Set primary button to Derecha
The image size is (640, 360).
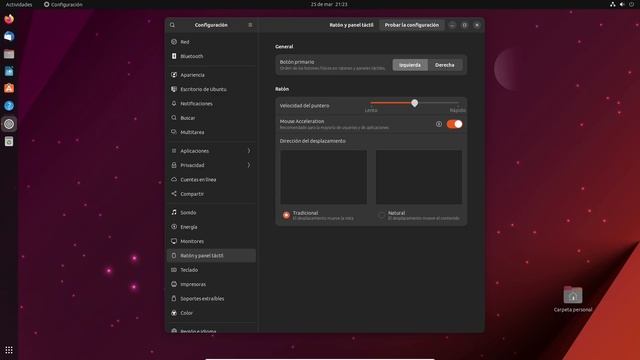[445, 65]
